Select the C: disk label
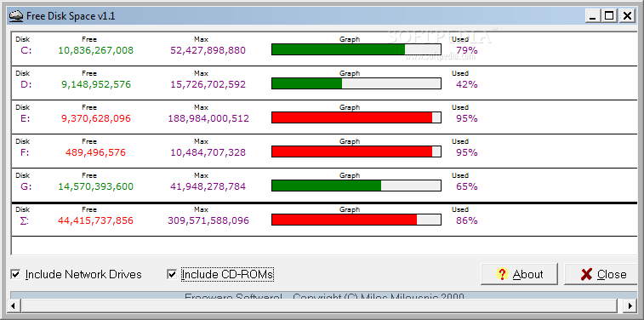644x320 pixels. [26, 50]
